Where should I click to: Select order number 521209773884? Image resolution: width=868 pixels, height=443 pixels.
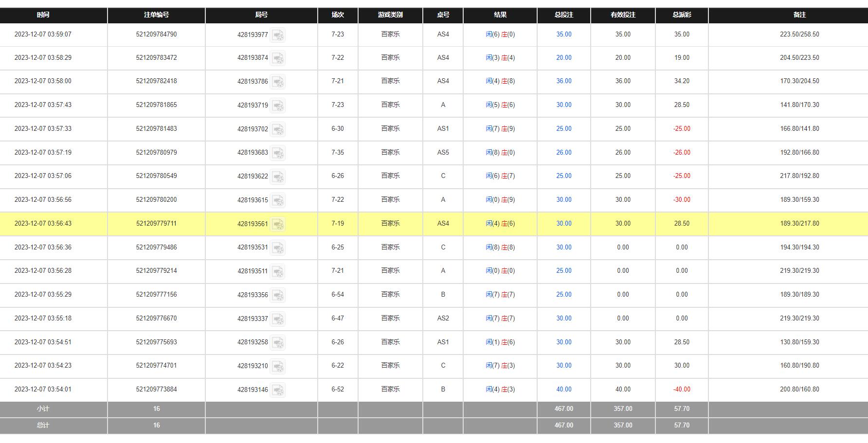pyautogui.click(x=156, y=390)
